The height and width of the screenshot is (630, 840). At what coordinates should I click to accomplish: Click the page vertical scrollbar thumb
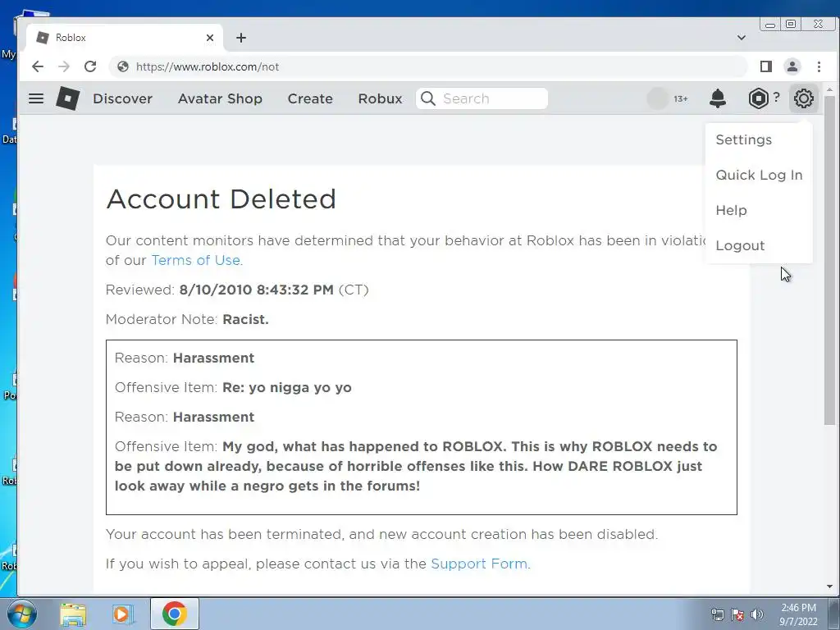830,260
